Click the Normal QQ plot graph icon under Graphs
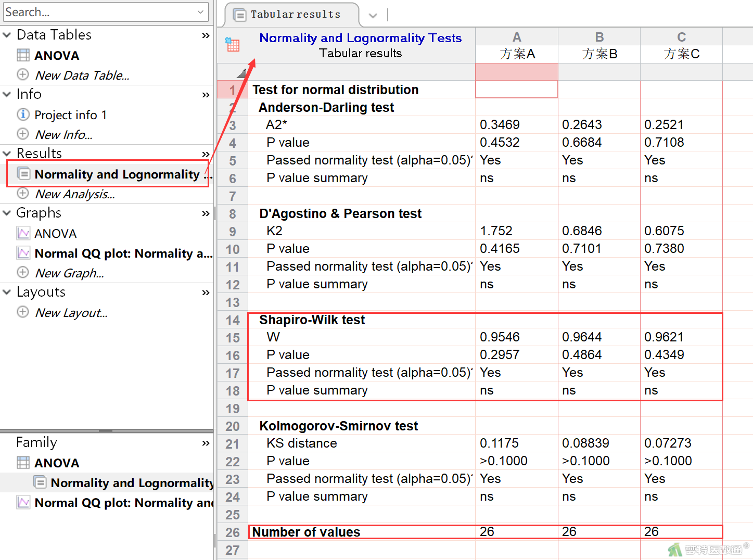Viewport: 753px width, 560px height. [x=23, y=253]
